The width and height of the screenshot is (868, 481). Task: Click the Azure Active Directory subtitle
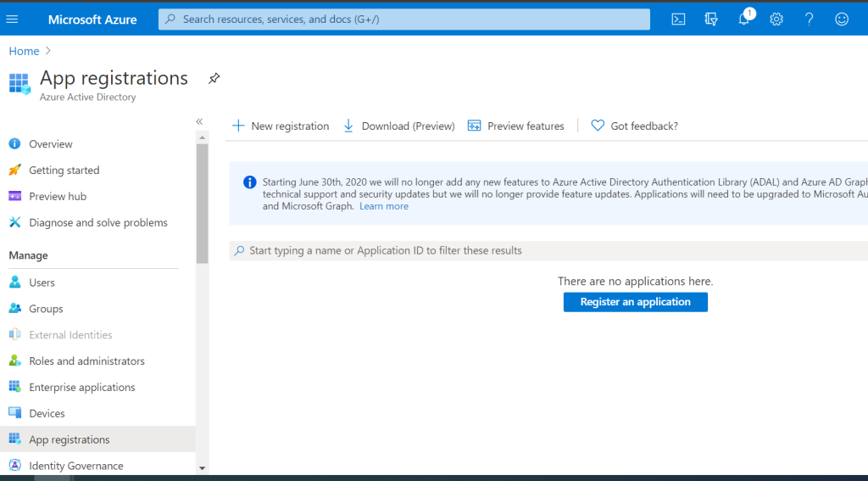[87, 97]
